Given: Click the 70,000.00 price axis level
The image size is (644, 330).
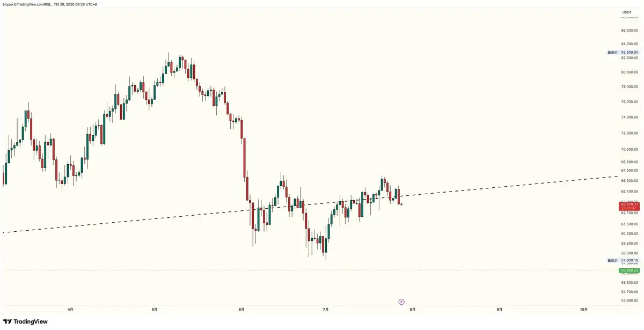Looking at the screenshot, I should point(629,150).
